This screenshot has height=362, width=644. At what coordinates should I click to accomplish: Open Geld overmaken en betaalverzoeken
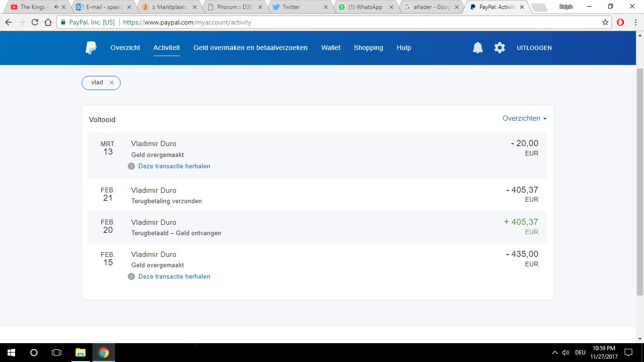pyautogui.click(x=250, y=48)
